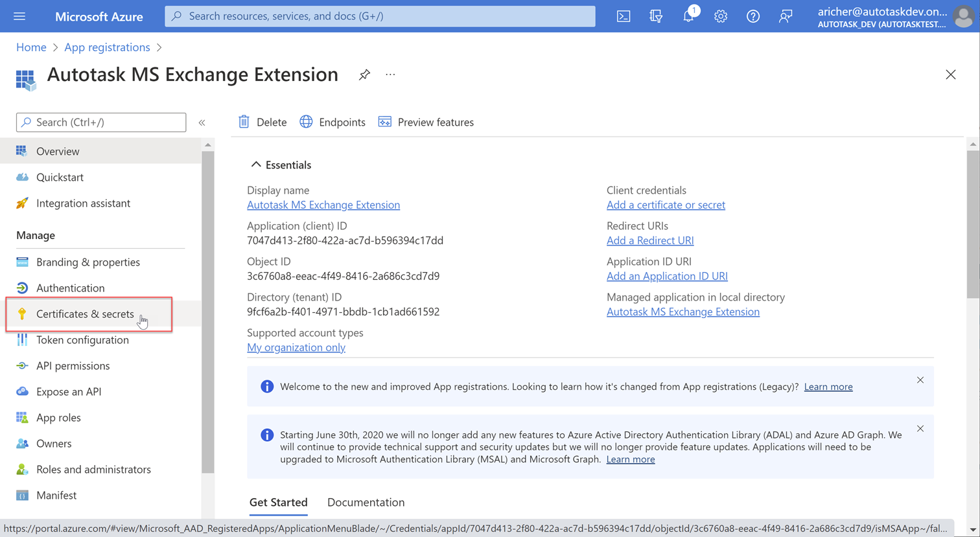The height and width of the screenshot is (537, 980).
Task: Switch to the Get Started tab
Action: (279, 502)
